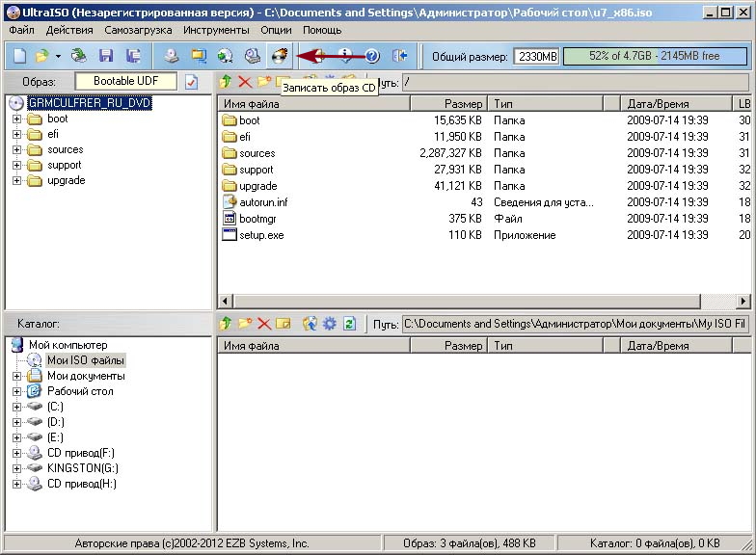Click the blue gear icon in the catalog toolbar

(330, 324)
